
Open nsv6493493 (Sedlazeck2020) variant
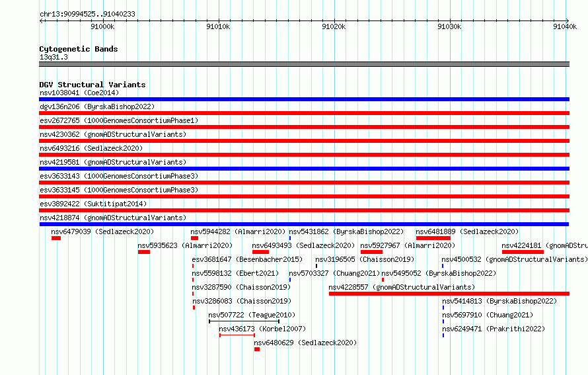click(303, 245)
